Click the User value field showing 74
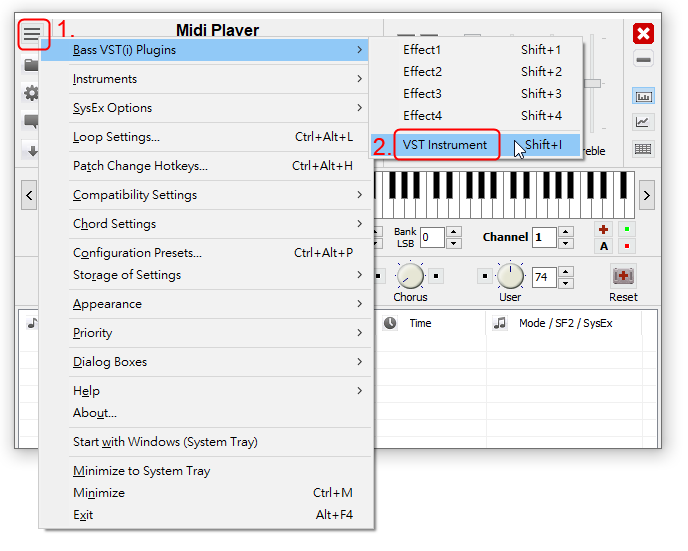Viewport: 688px width, 551px height. (x=545, y=277)
